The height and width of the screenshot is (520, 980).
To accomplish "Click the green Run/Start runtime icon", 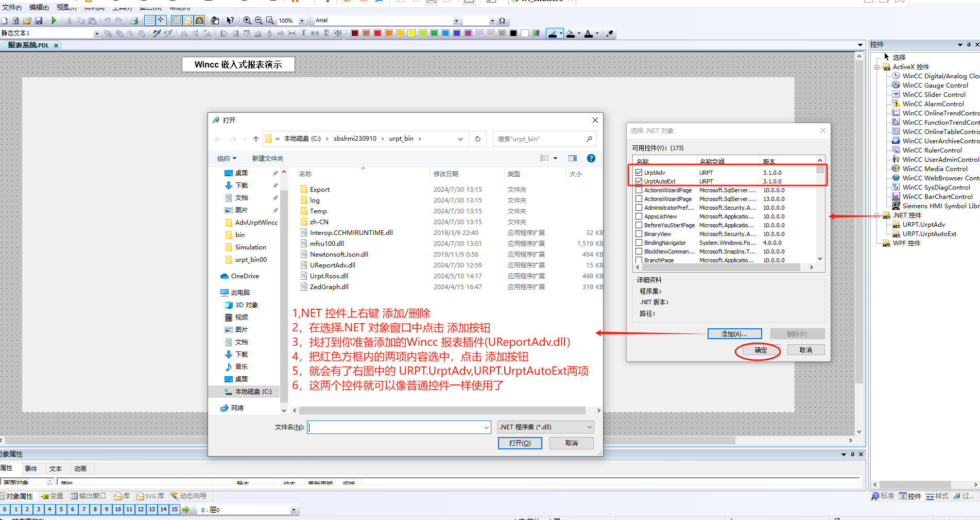I will [54, 21].
